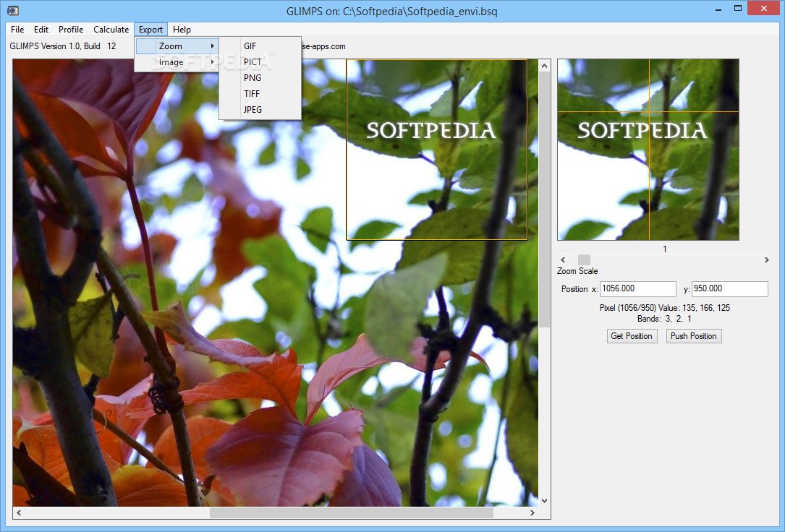The width and height of the screenshot is (785, 532).
Task: Click the 'Zoom Scale' label
Action: tap(577, 271)
